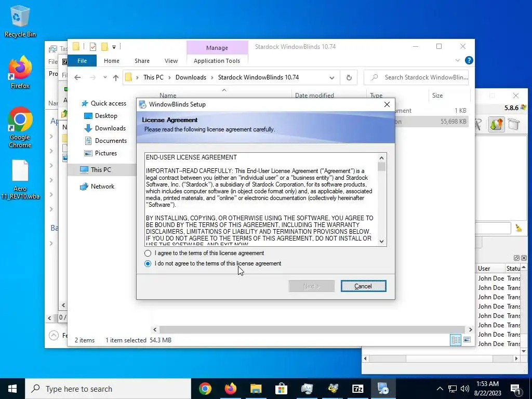Viewport: 532px width, 399px height.
Task: Open the File tab in Explorer ribbon
Action: pos(82,61)
